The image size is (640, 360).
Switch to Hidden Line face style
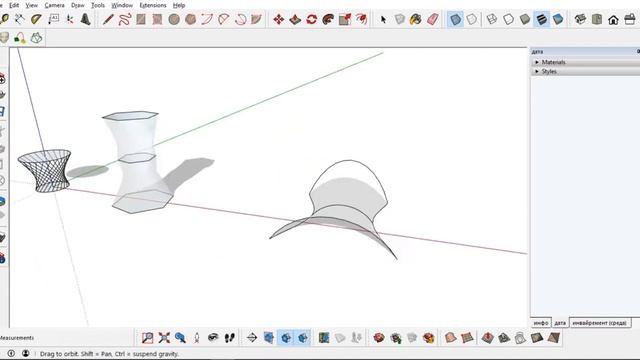508,19
